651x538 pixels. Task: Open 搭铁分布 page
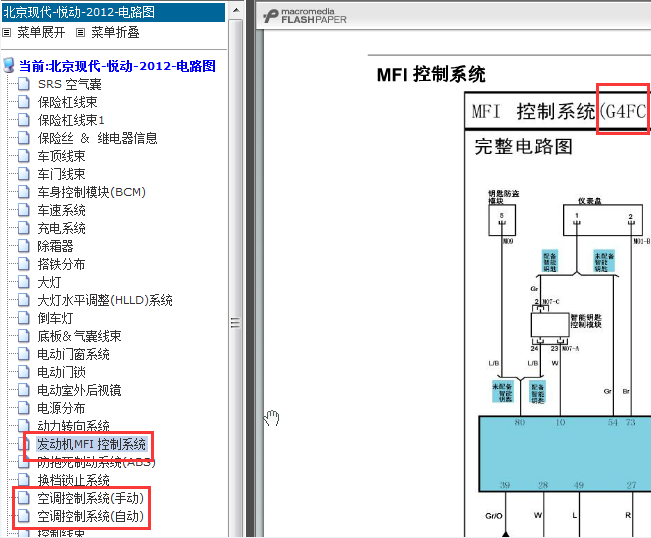[x=61, y=264]
